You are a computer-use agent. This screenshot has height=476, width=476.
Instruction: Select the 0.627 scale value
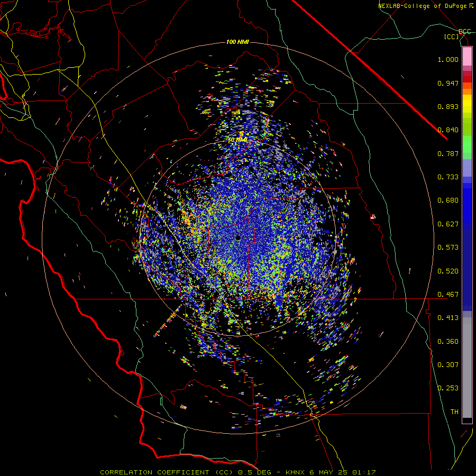coord(448,224)
